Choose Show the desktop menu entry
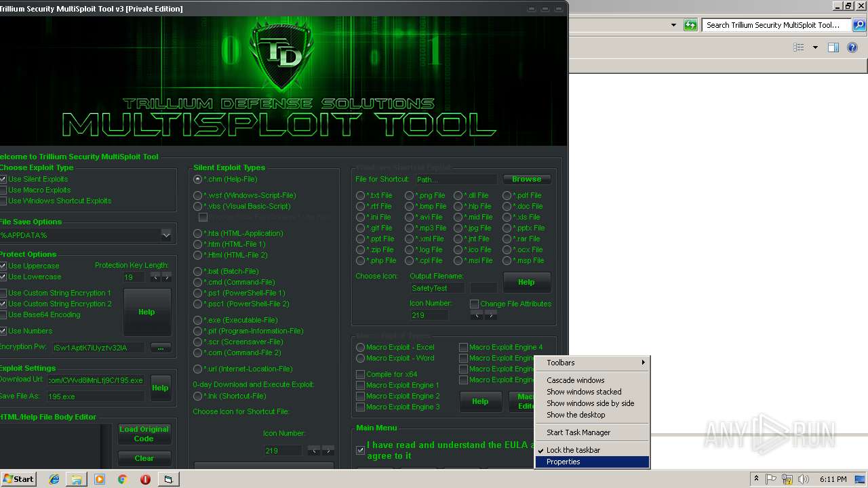Screen dimensions: 868x488 click(x=592, y=415)
